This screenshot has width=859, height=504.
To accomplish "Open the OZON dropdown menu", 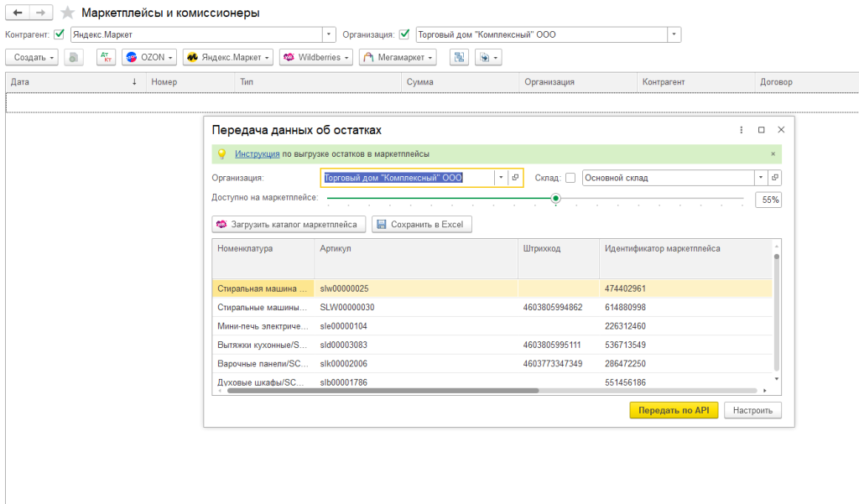I will (150, 57).
